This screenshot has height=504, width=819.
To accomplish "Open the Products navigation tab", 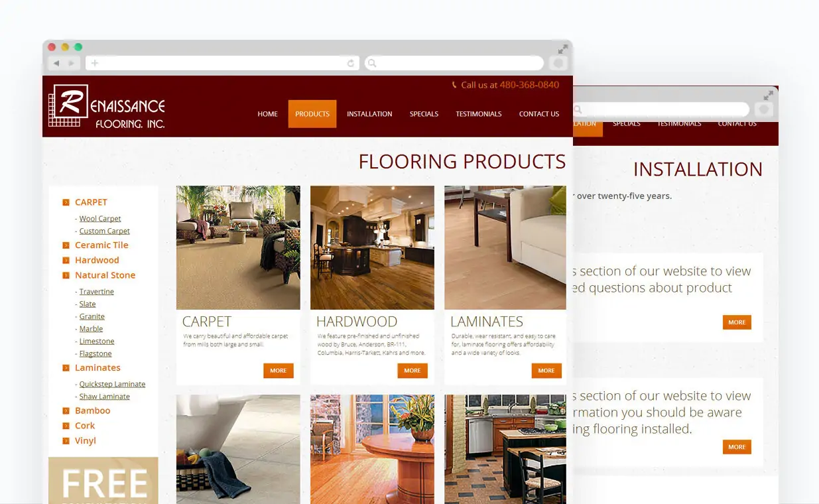I will (x=312, y=114).
